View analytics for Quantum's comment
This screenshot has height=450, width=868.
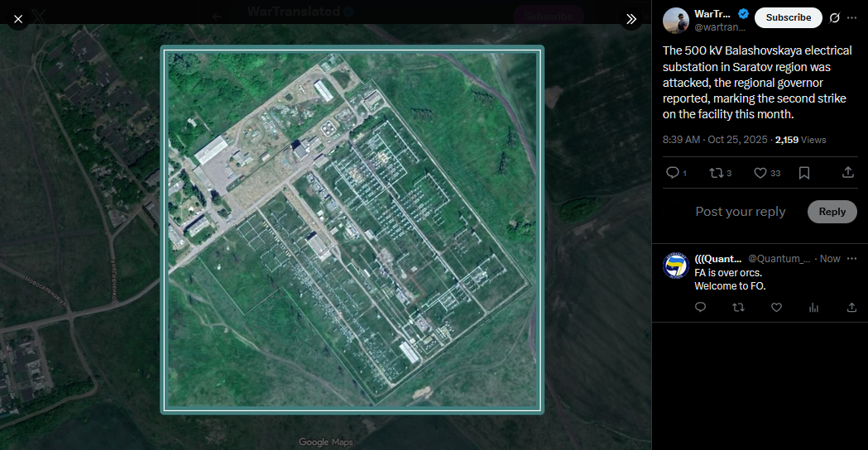point(813,307)
